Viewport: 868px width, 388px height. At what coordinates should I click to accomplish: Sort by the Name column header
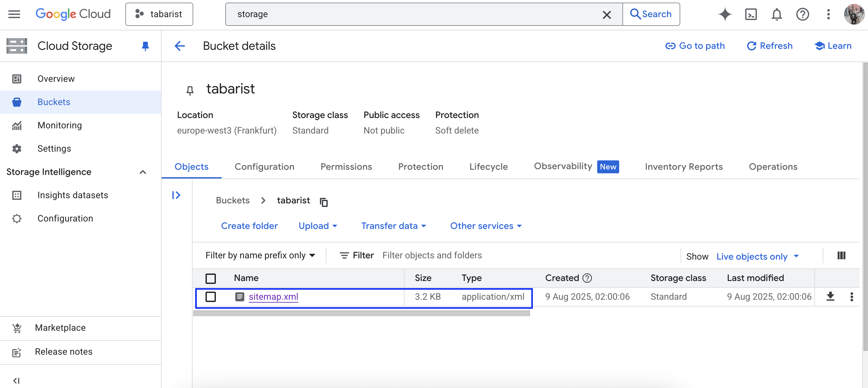pyautogui.click(x=246, y=278)
